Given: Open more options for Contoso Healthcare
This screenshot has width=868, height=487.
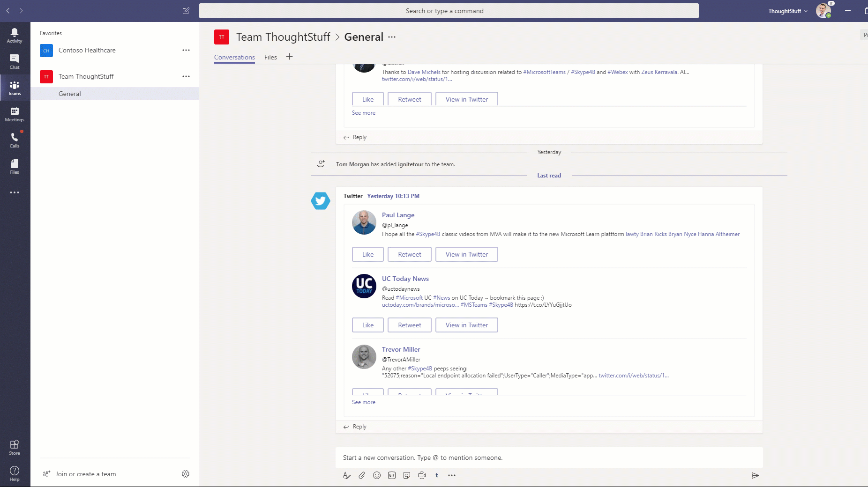Looking at the screenshot, I should (x=186, y=50).
